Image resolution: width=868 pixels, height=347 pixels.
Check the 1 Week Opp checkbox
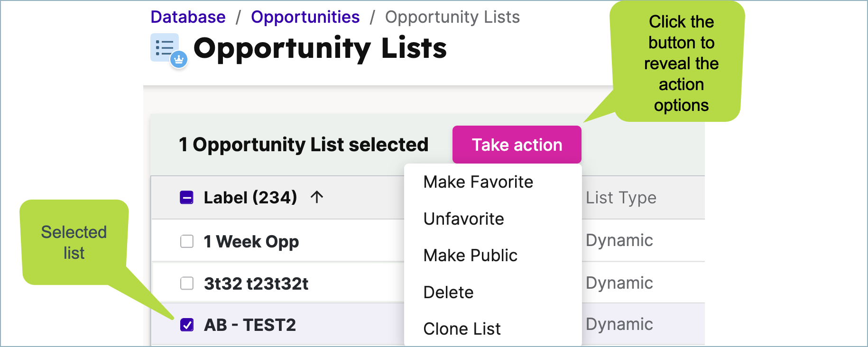tap(187, 241)
